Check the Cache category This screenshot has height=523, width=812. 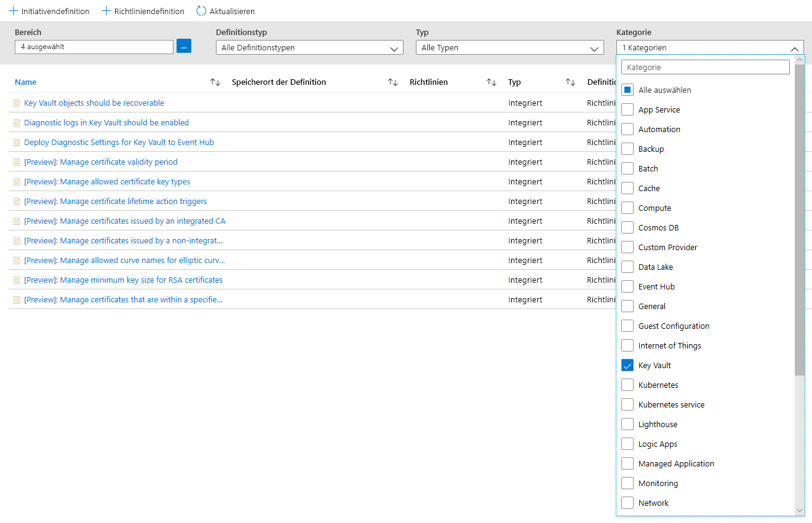[x=627, y=188]
